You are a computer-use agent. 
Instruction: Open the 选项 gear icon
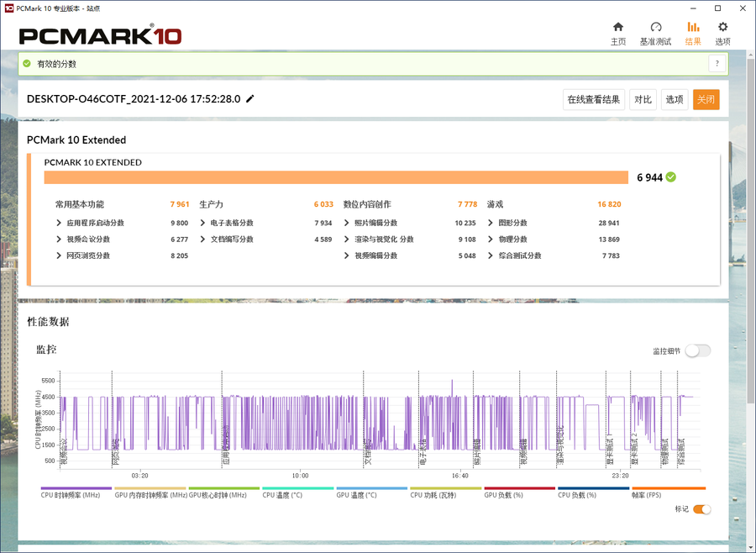tap(722, 28)
